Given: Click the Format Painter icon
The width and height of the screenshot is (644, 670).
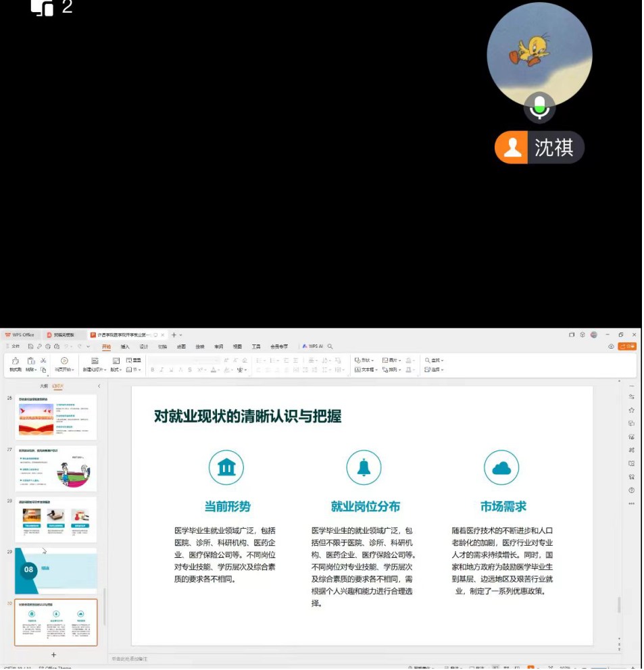Looking at the screenshot, I should (x=15, y=364).
